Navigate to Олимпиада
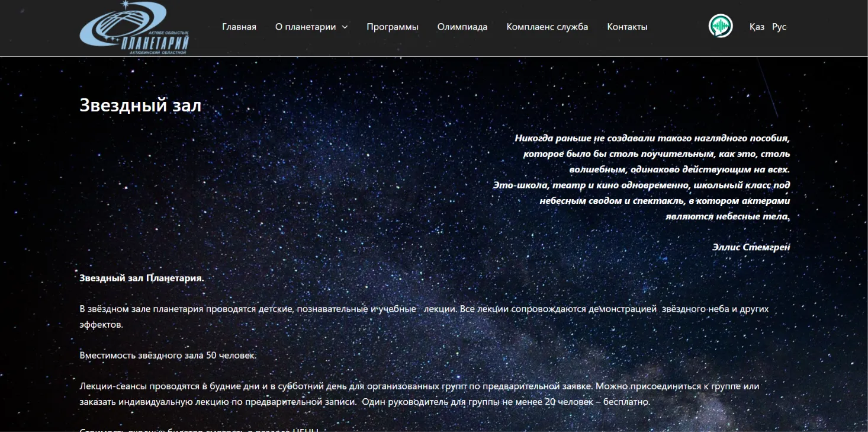The image size is (868, 432). click(462, 27)
